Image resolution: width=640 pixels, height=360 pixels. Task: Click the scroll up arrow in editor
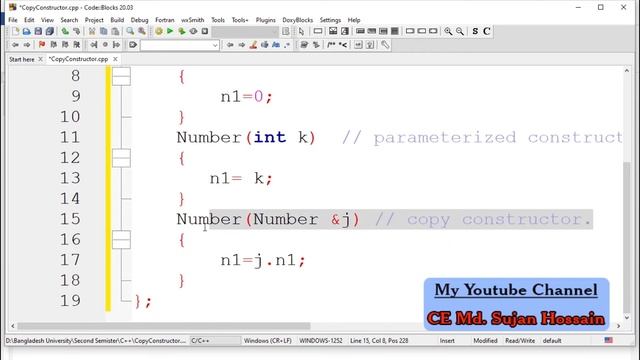(627, 71)
